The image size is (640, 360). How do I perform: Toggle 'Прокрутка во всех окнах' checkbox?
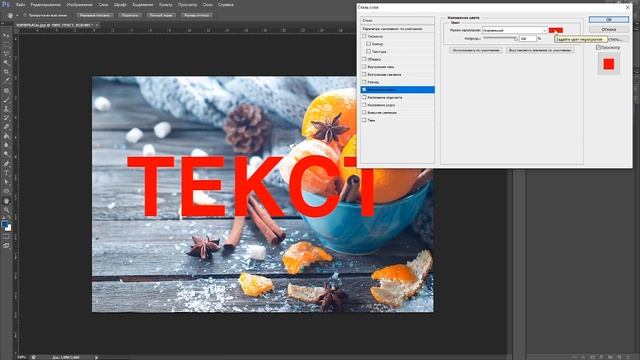25,15
